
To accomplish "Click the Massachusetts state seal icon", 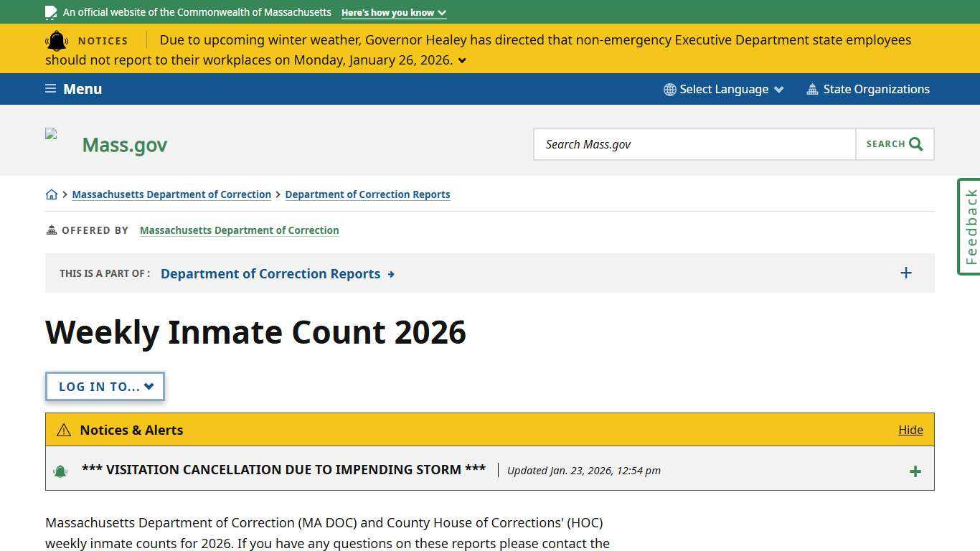I will tap(50, 11).
